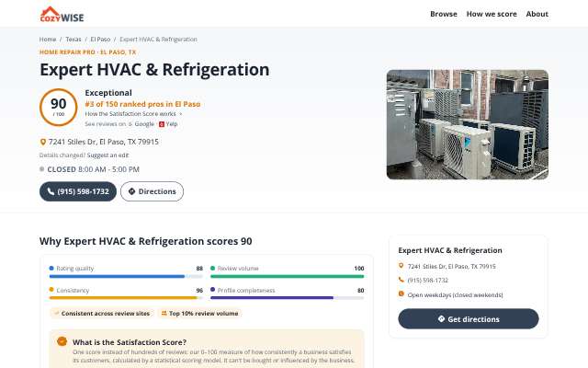Click the orange Satisfaction Score info icon
The width and height of the screenshot is (588, 368).
tap(62, 341)
